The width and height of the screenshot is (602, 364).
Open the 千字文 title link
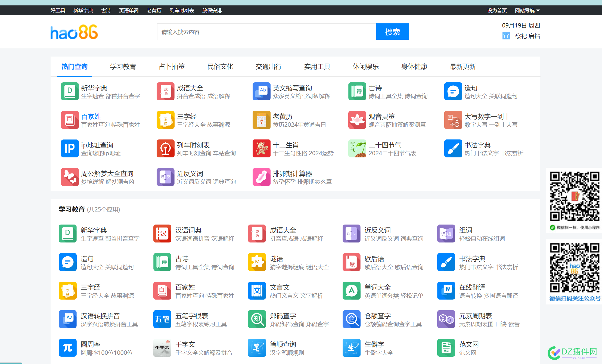(185, 344)
